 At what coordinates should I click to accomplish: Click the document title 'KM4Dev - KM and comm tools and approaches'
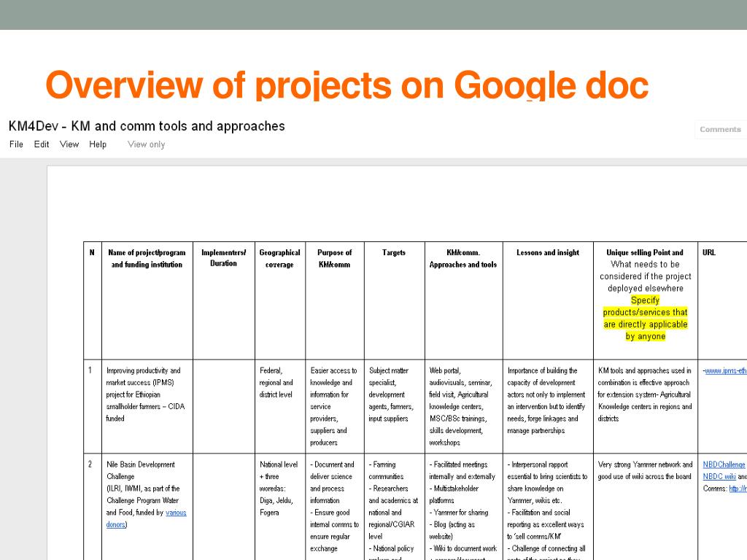pos(147,126)
